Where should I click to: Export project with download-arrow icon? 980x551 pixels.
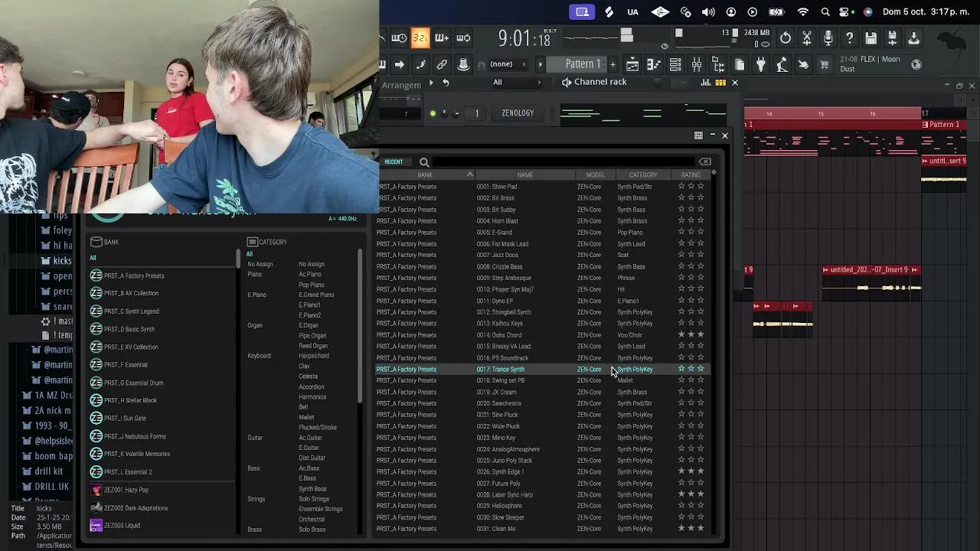tap(913, 37)
